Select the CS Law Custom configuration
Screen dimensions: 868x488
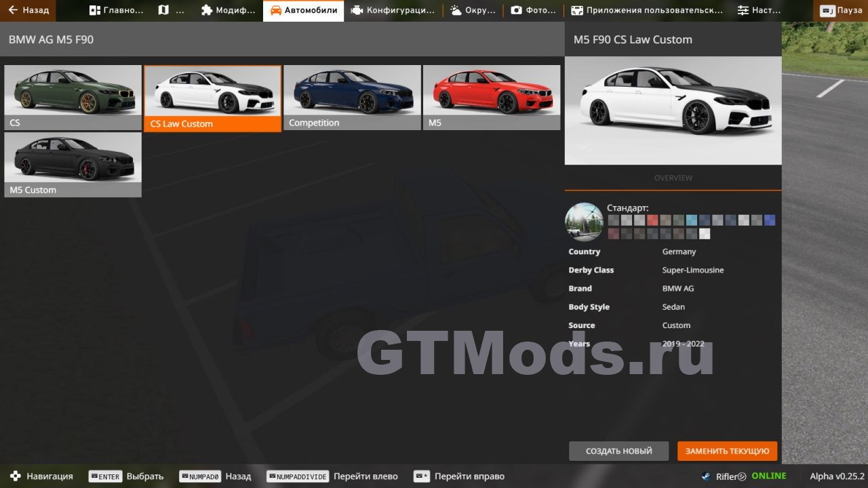point(212,98)
